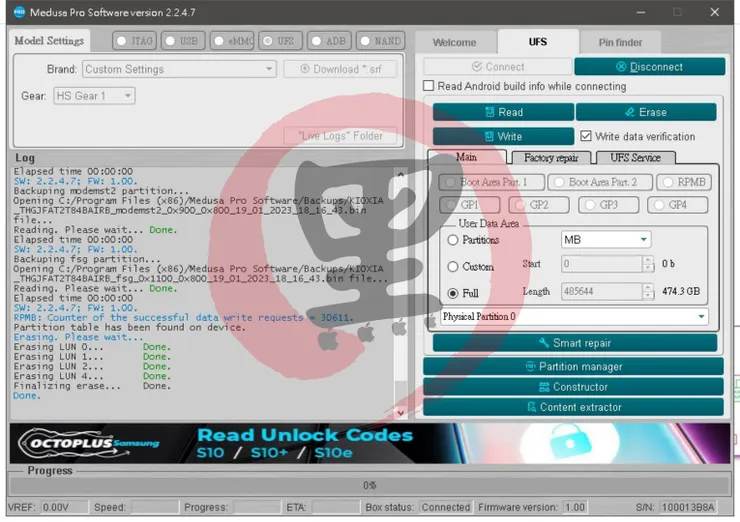Viewport: 740px width, 522px height.
Task: Choose the Partitions radio option
Action: pos(453,240)
